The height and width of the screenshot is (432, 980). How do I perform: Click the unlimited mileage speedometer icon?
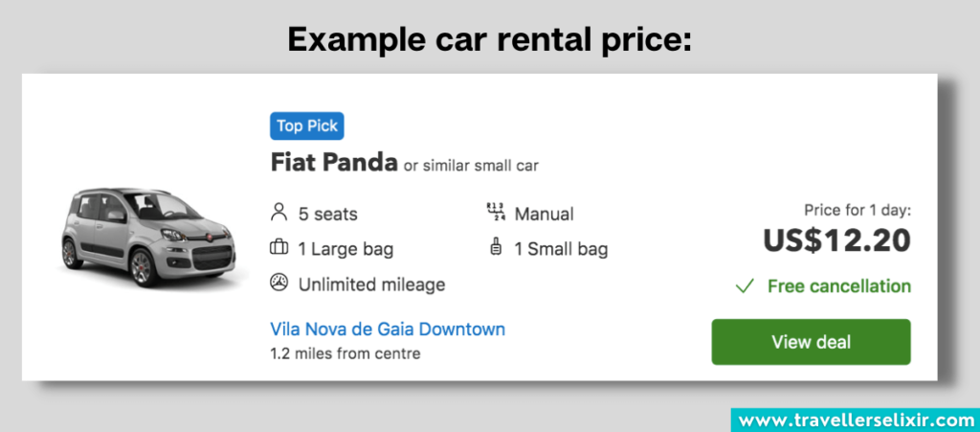279,284
